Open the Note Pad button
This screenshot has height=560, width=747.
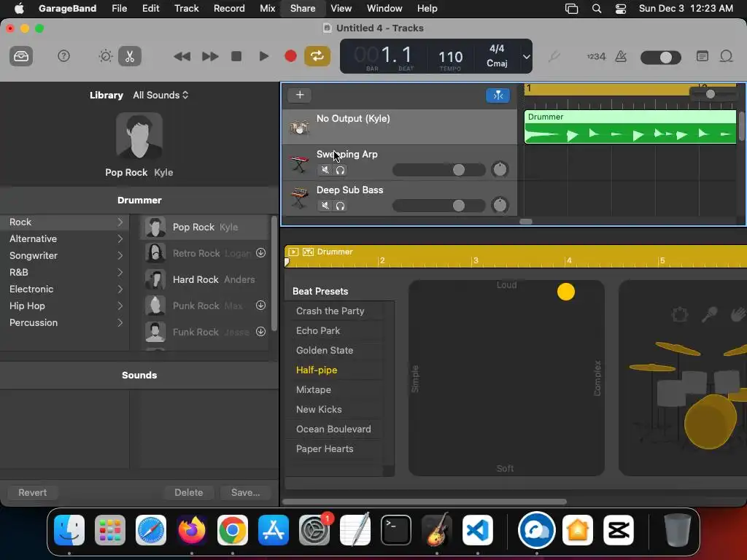(x=703, y=56)
